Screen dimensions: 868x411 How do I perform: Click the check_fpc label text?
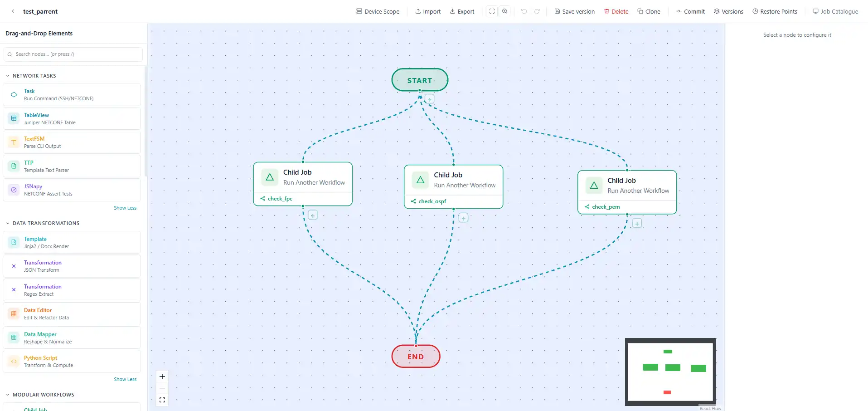pyautogui.click(x=280, y=199)
